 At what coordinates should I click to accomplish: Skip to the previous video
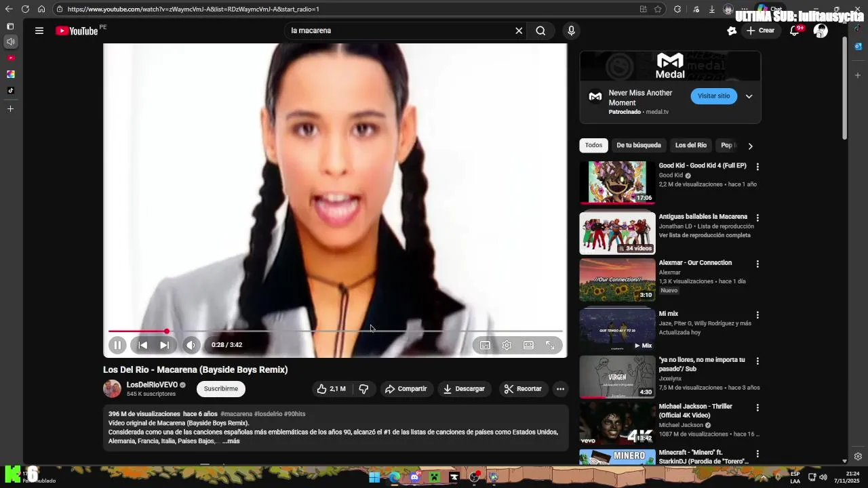(x=142, y=345)
